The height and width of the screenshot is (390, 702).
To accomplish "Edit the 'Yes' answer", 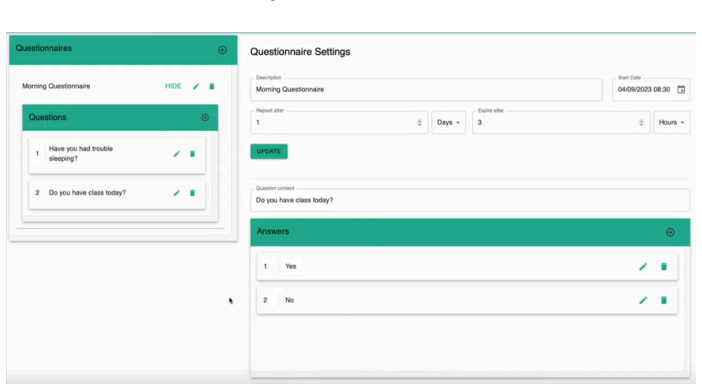I will tap(643, 266).
